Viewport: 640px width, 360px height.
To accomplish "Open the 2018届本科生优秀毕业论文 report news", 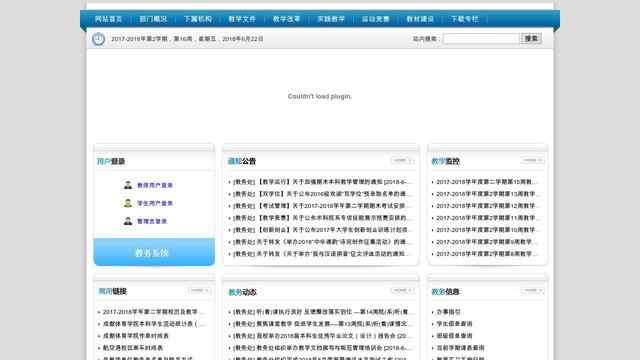I will coord(322,336).
